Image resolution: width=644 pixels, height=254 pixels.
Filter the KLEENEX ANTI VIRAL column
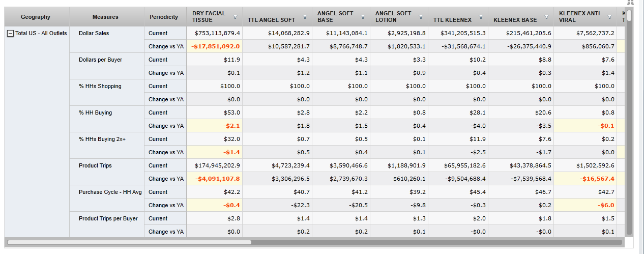(x=609, y=17)
